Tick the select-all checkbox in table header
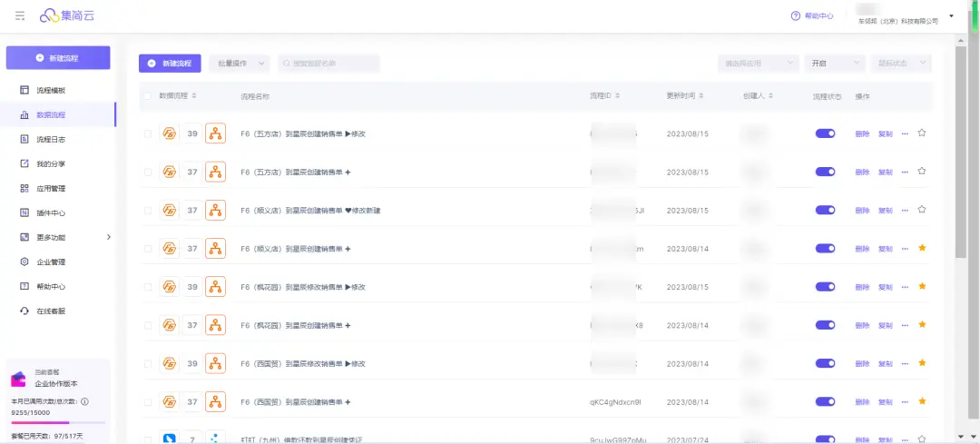Screen dimensions: 980x444 148,95
